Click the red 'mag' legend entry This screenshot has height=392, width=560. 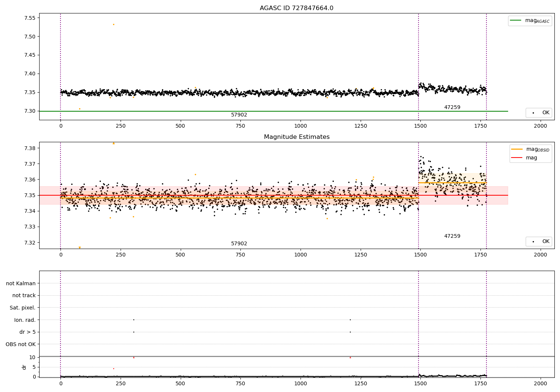click(x=524, y=158)
